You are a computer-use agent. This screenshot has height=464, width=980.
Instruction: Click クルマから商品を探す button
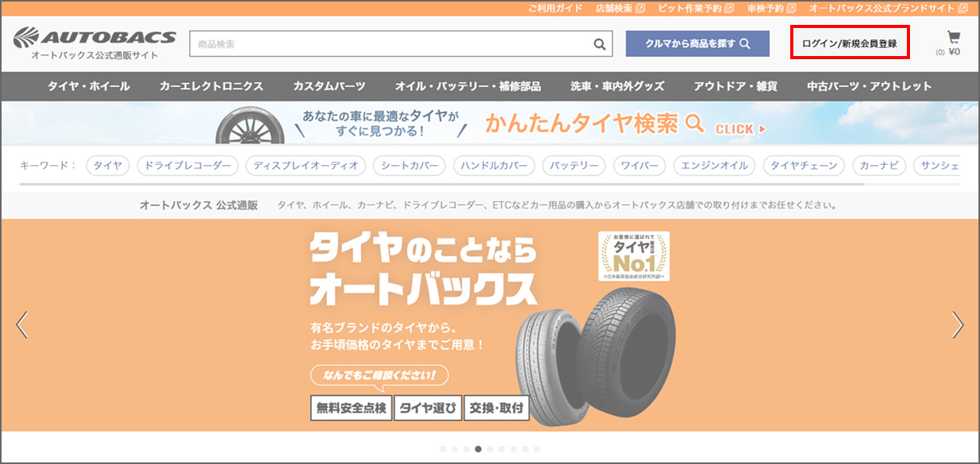[x=698, y=44]
